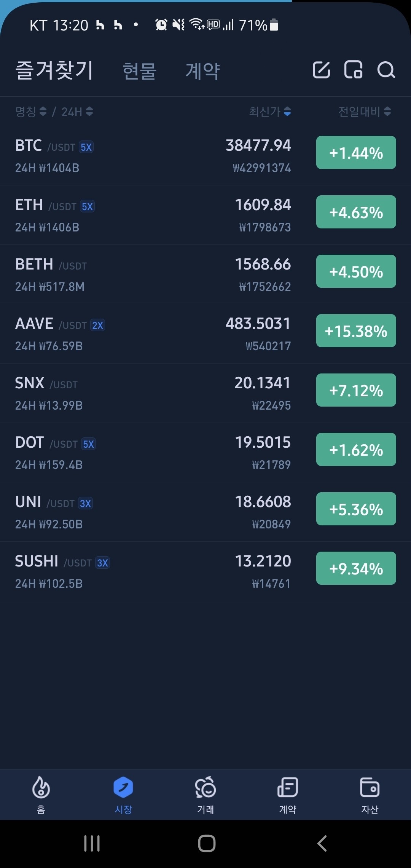The width and height of the screenshot is (411, 868).
Task: Toggle AAVE +15.38% change badge
Action: [356, 331]
